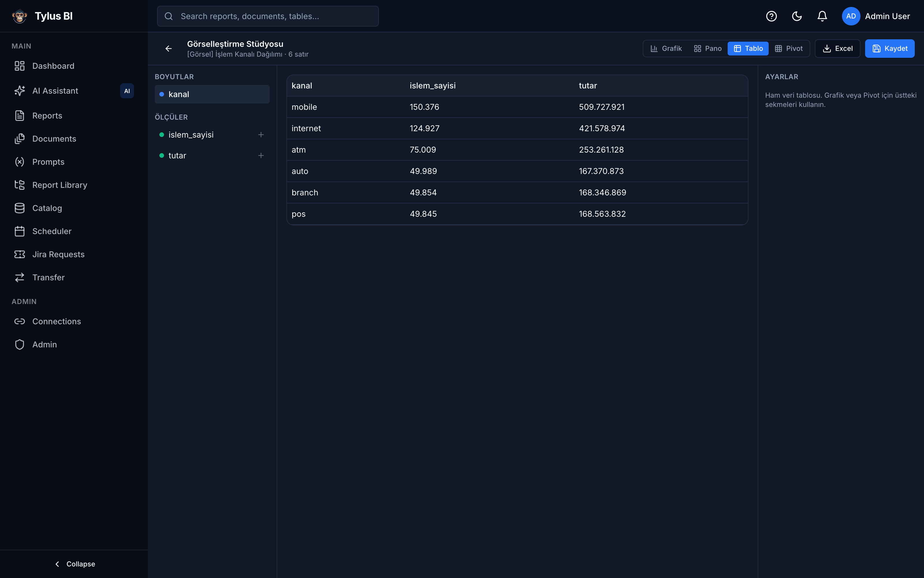Open the help question mark icon
Image resolution: width=924 pixels, height=578 pixels.
point(771,16)
